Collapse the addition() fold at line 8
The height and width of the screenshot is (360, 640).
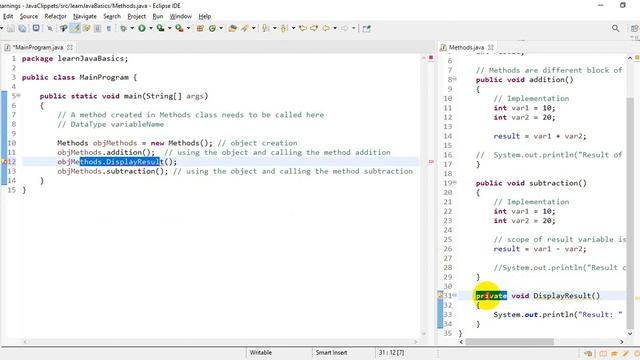tap(454, 79)
